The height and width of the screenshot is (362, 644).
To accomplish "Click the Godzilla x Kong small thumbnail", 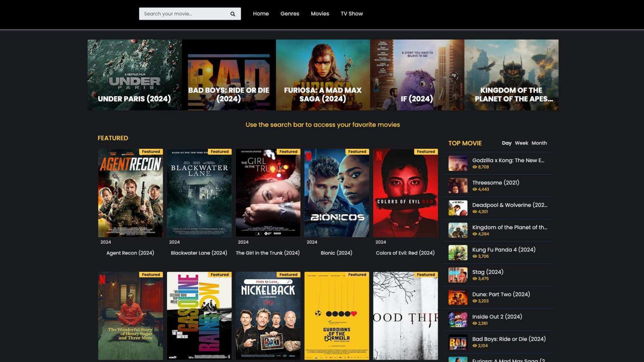I will [458, 164].
